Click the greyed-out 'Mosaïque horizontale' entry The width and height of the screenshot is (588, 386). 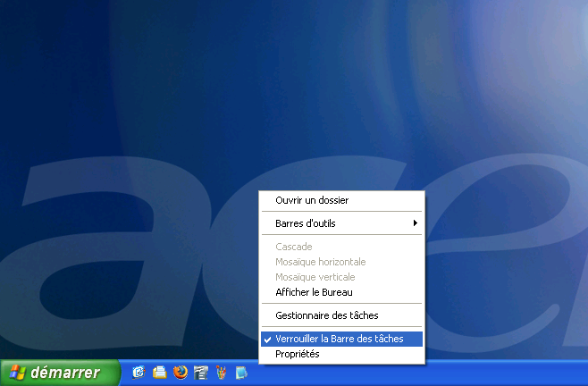click(x=341, y=262)
